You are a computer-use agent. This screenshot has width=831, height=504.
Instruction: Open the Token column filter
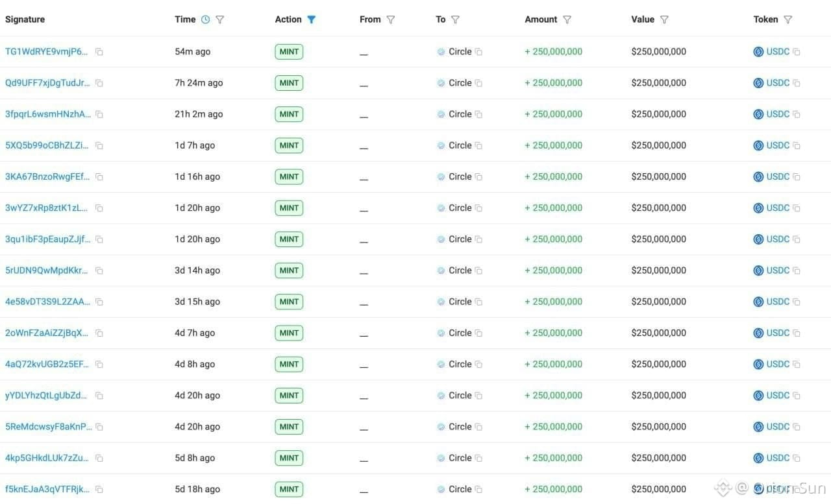coord(788,19)
